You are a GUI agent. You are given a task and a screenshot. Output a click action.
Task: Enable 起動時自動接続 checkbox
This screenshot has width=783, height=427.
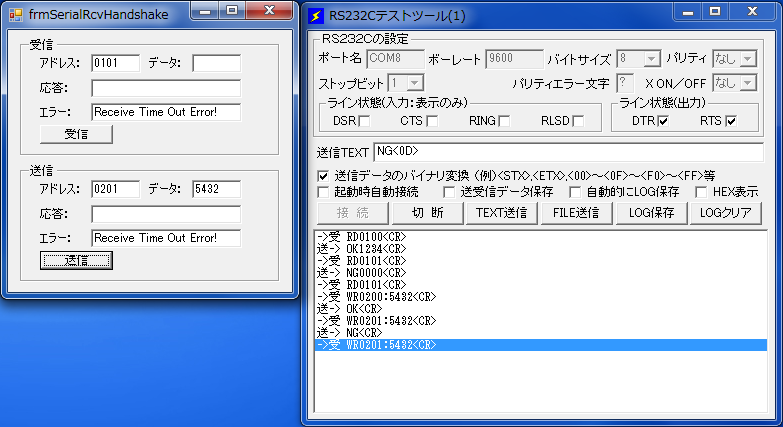pyautogui.click(x=323, y=192)
